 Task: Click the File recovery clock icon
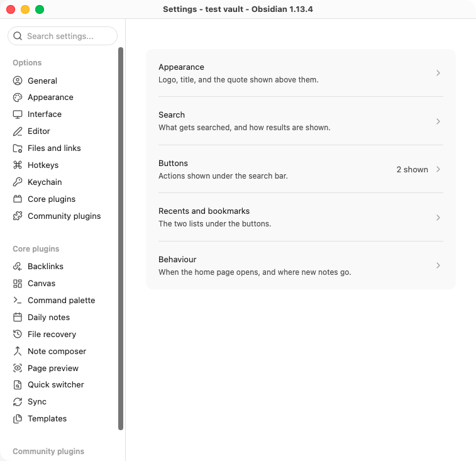pos(18,334)
